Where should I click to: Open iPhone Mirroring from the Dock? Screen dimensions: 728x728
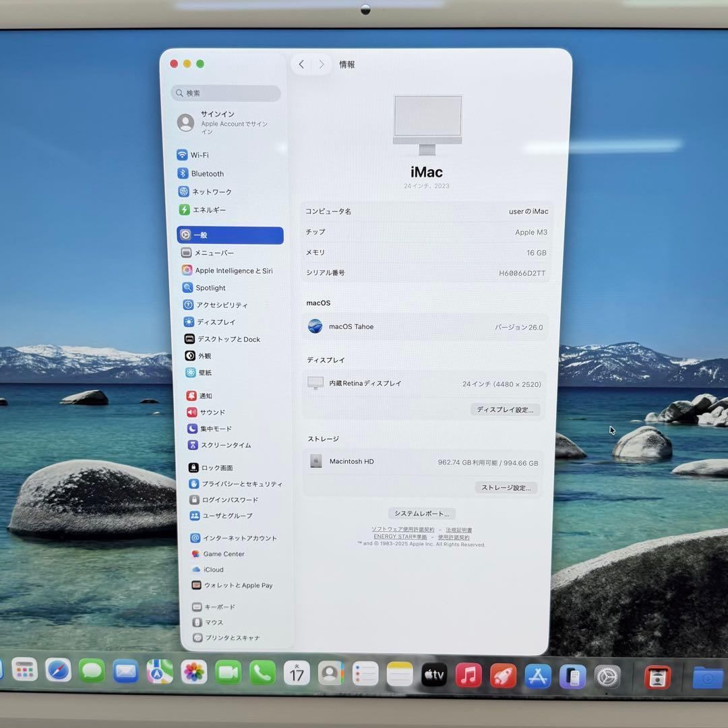point(572,677)
